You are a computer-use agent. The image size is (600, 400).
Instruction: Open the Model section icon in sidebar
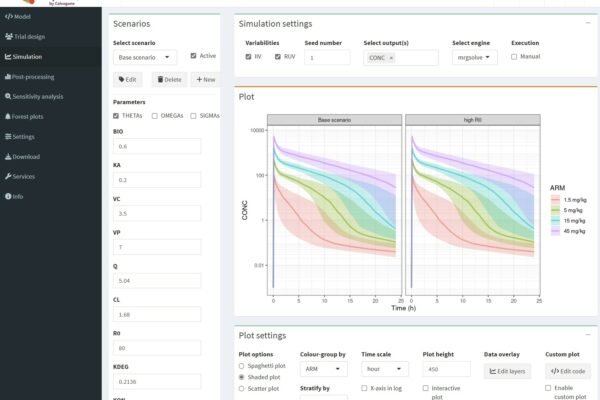click(x=8, y=17)
